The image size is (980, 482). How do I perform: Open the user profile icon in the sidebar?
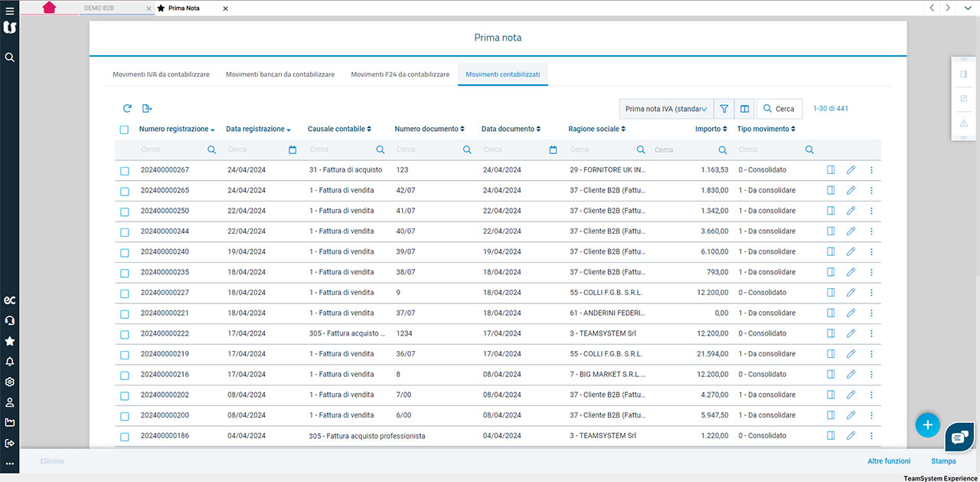(9, 402)
